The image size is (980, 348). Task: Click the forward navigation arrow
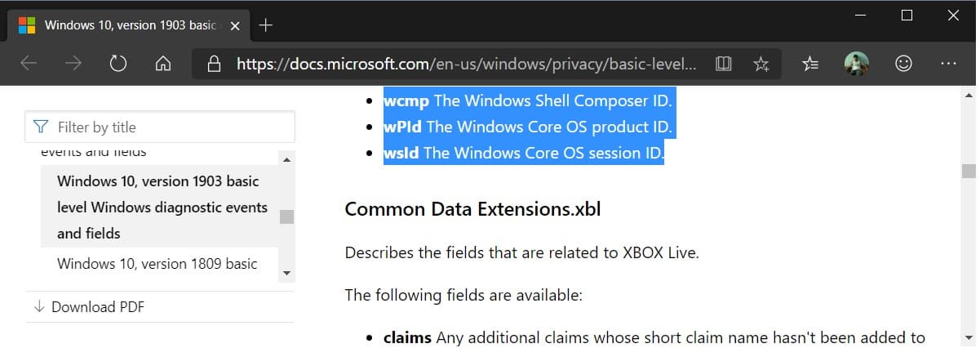pos(73,64)
